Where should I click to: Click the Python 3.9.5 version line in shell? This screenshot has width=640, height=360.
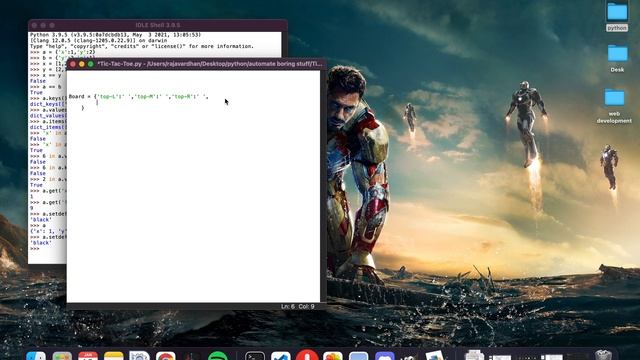115,35
